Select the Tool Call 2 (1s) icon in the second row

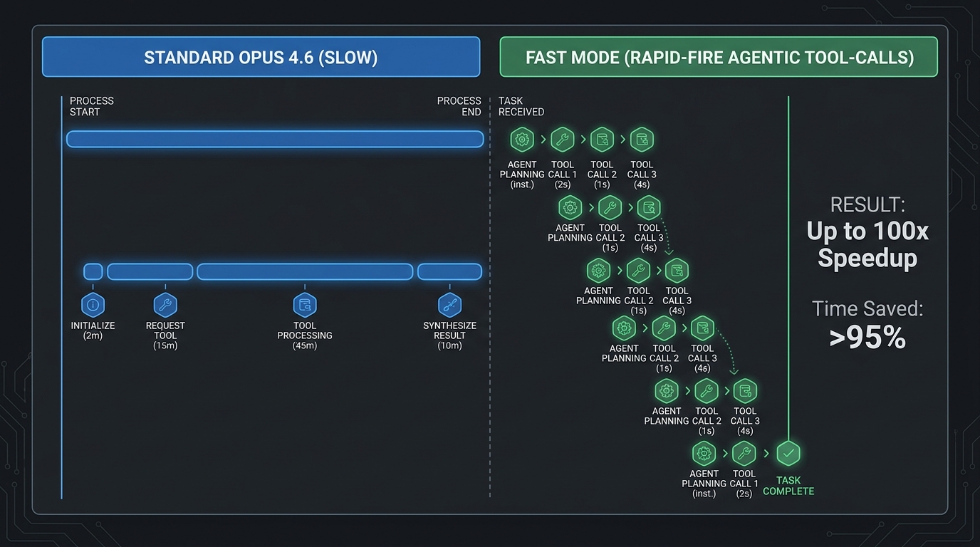610,207
